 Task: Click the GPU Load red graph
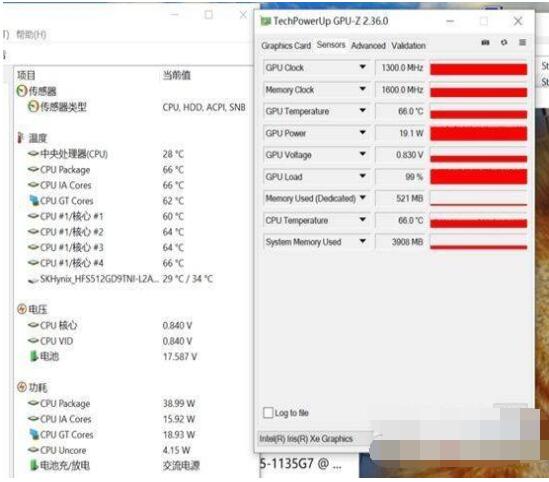coord(478,177)
